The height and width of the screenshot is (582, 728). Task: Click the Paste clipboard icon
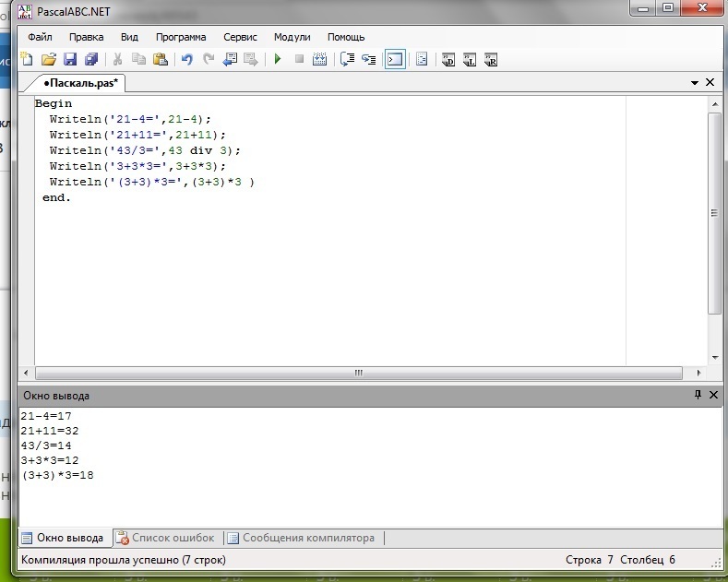[161, 59]
